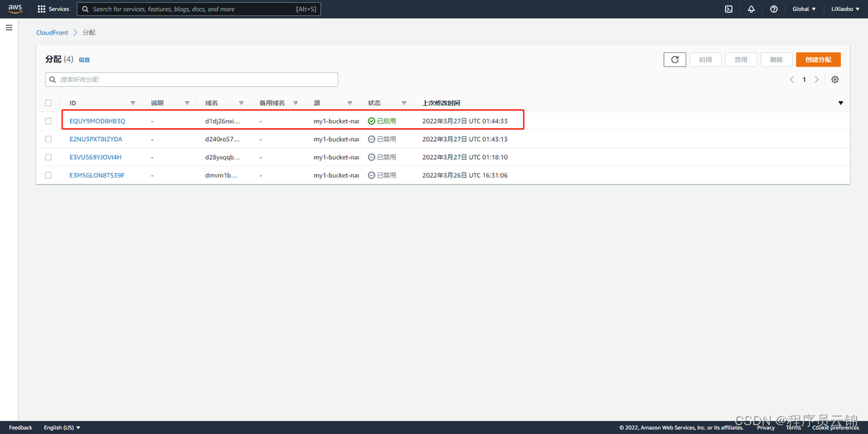The height and width of the screenshot is (434, 868).
Task: Click the 信息 info link
Action: (x=84, y=60)
